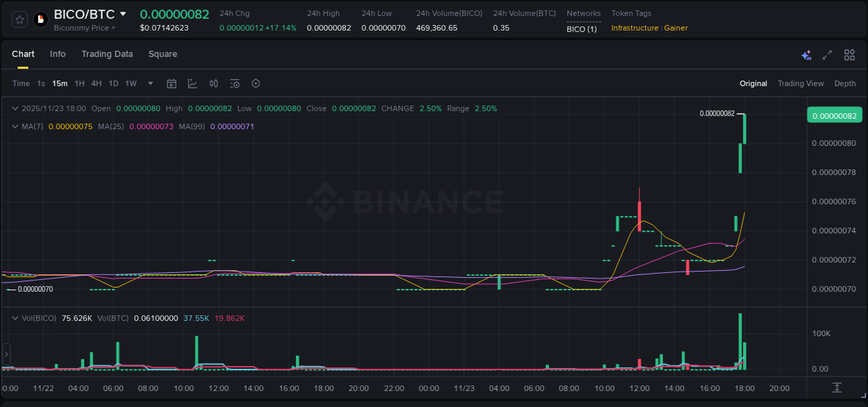The width and height of the screenshot is (868, 407).
Task: Select the candlestick display icon
Action: point(214,83)
